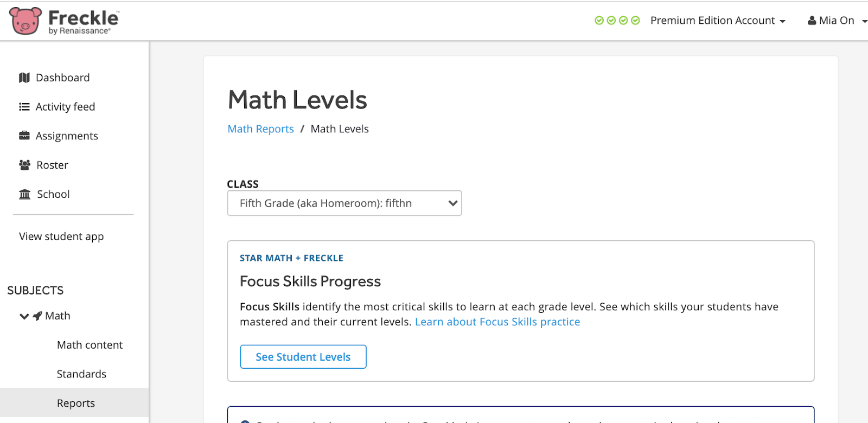
Task: Follow the Learn about Focus Skills practice link
Action: click(497, 322)
